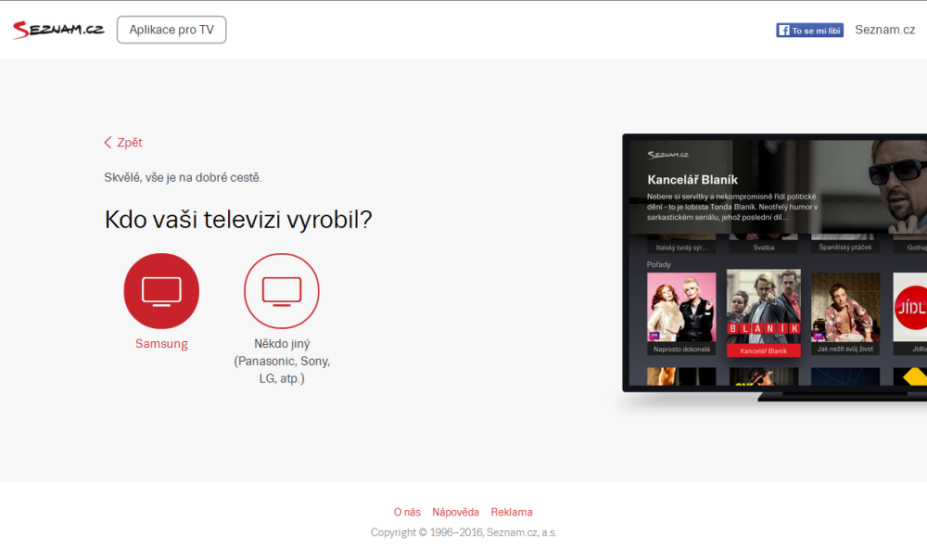The image size is (927, 560).
Task: Click the red back chevron beside Zpět
Action: click(108, 142)
